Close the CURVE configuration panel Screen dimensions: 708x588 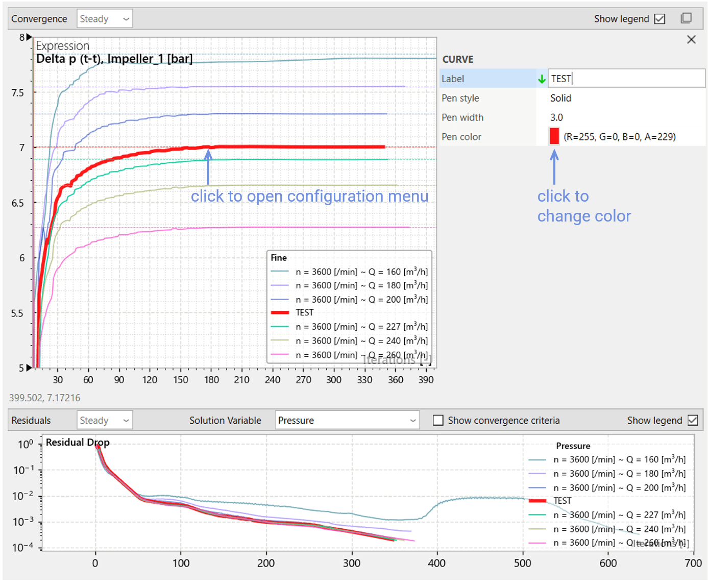[x=691, y=39]
